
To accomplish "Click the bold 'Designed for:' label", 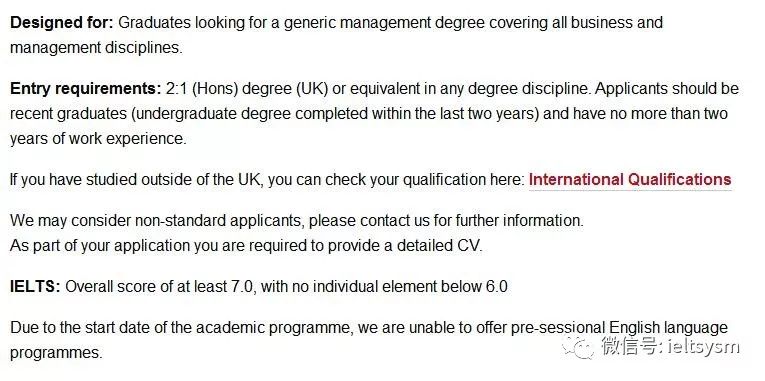I will [x=61, y=22].
